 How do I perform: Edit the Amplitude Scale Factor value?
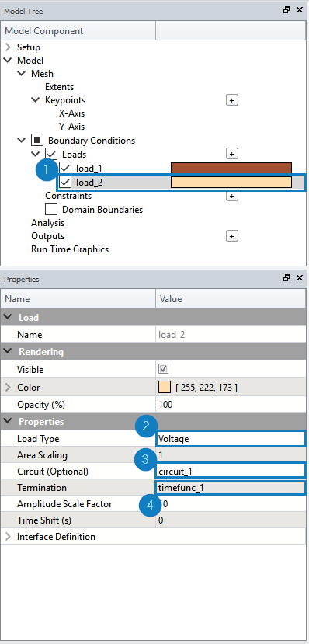(231, 504)
